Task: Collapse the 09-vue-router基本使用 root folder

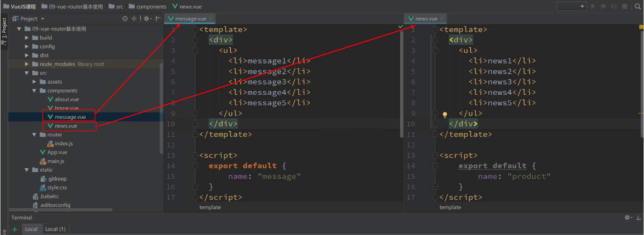Action: [19, 29]
